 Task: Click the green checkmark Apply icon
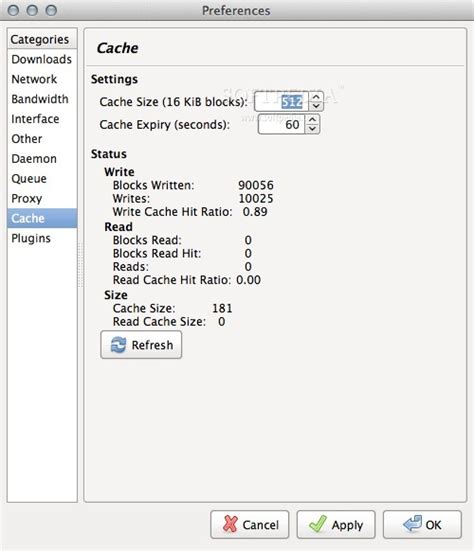click(x=318, y=524)
